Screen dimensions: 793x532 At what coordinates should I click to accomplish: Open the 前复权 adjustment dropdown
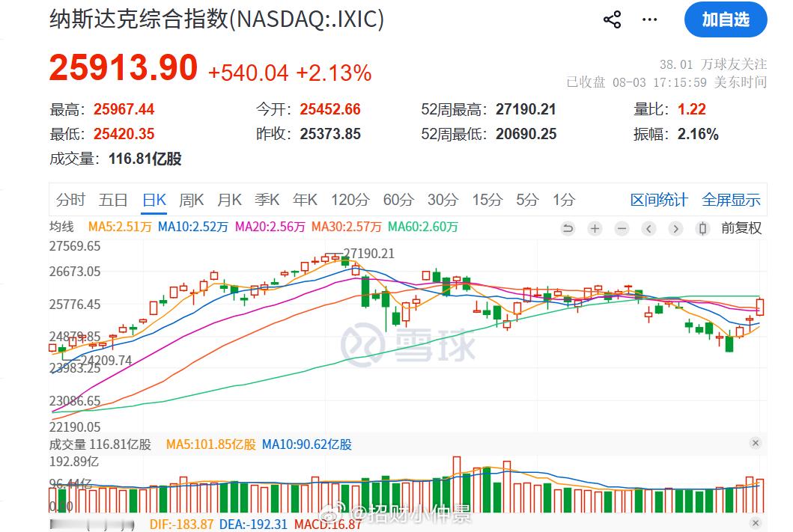pyautogui.click(x=741, y=228)
